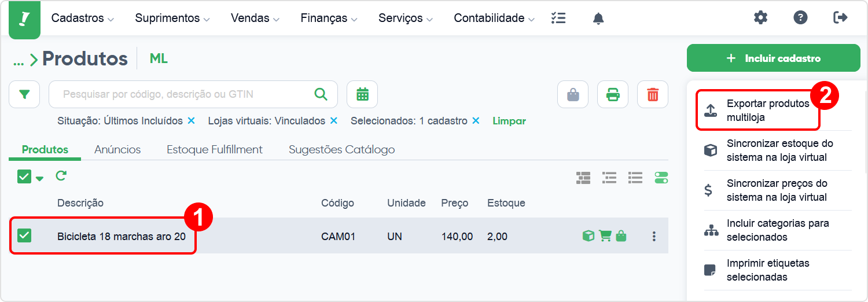This screenshot has height=302, width=868.
Task: Open the settings gear icon
Action: [x=760, y=17]
